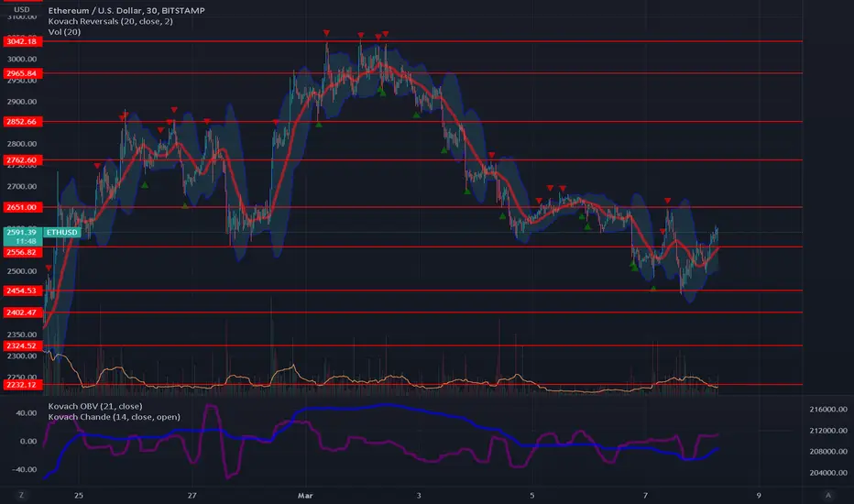Click the 2232.12 horizontal level label
Viewport: 854px width, 504px height.
(x=22, y=385)
